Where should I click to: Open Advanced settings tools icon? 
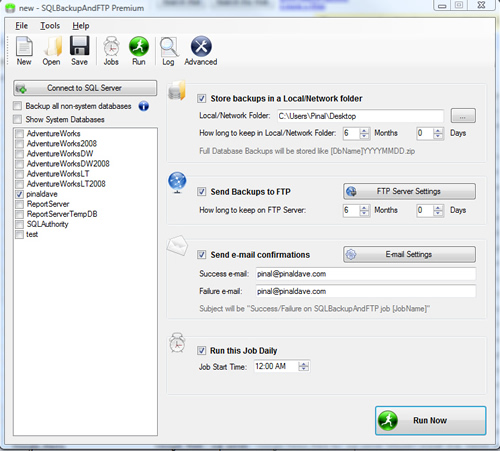click(201, 46)
